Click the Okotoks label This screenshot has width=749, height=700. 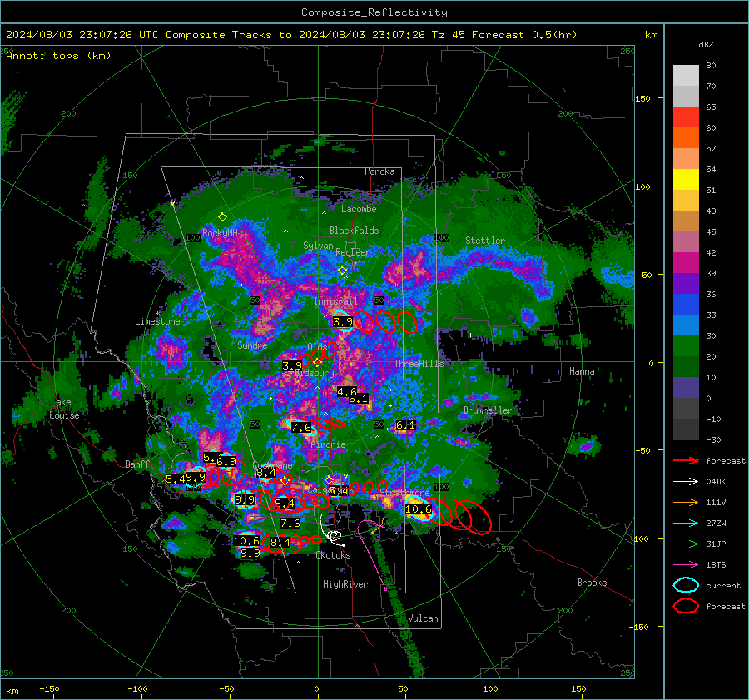[333, 555]
